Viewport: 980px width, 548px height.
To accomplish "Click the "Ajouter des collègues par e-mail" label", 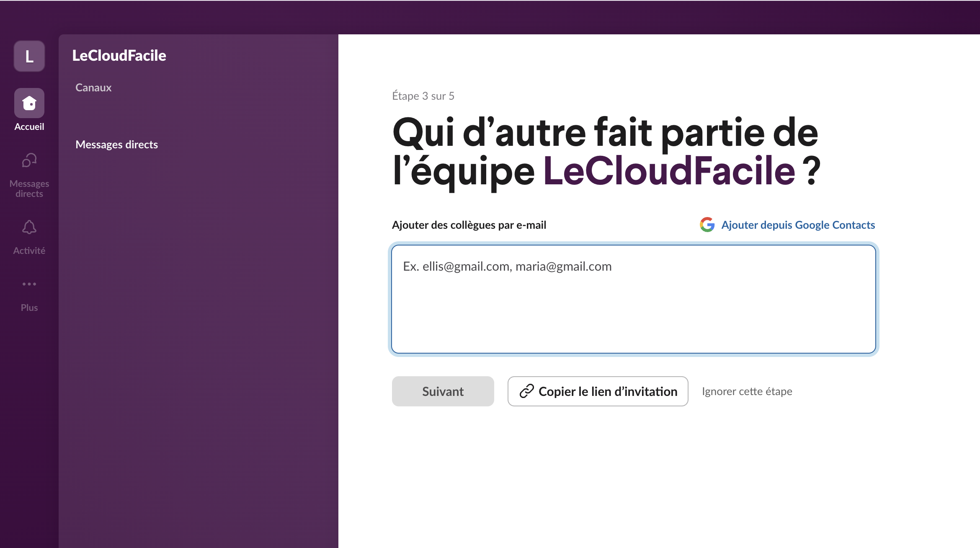I will pos(469,225).
